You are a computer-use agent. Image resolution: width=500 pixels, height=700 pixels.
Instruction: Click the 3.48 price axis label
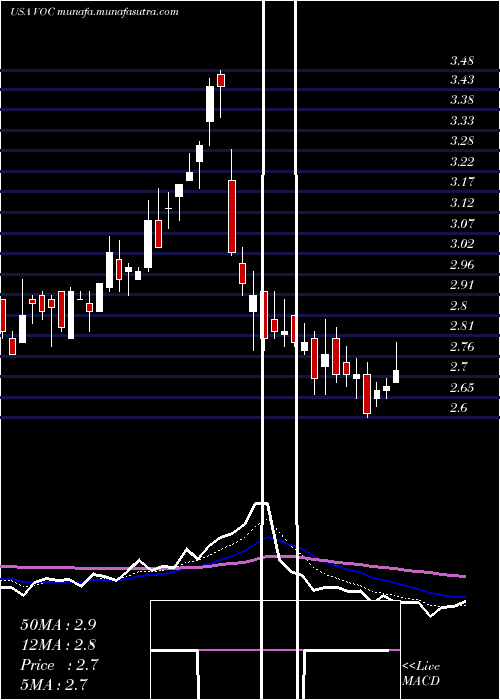coord(462,61)
